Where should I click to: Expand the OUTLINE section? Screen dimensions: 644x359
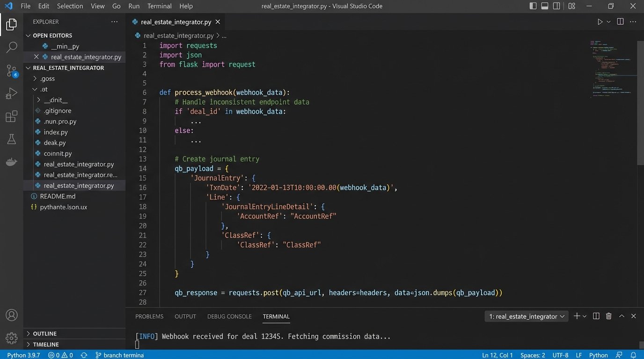(x=45, y=334)
